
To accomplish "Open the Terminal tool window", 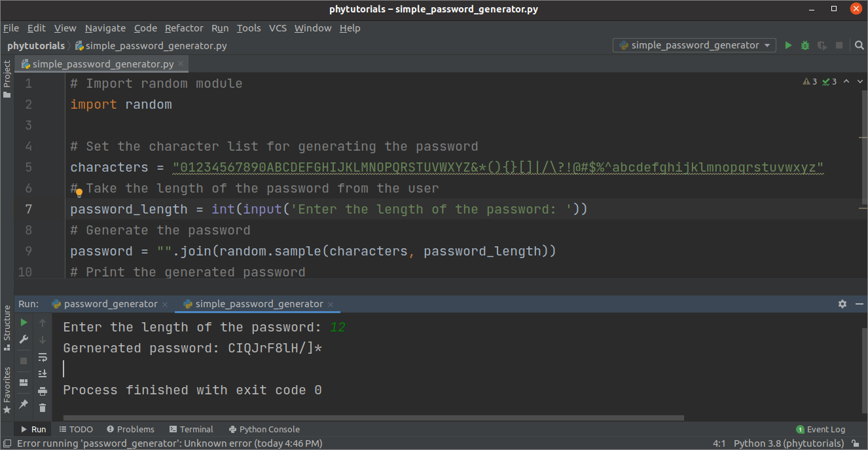I will [191, 429].
